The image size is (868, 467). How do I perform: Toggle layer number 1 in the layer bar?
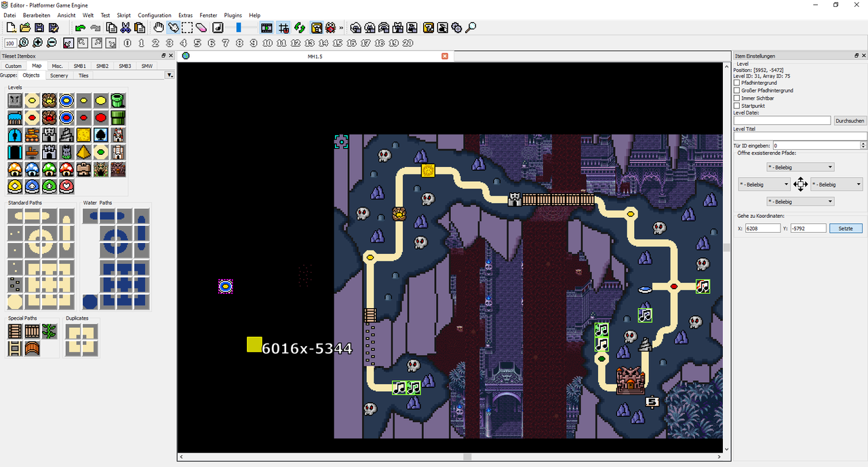click(141, 43)
